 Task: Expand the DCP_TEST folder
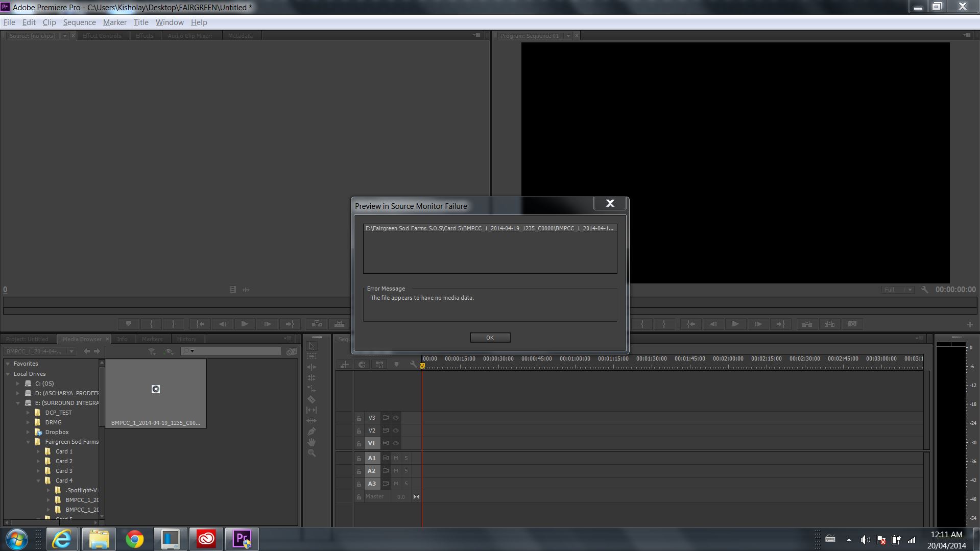click(x=28, y=413)
